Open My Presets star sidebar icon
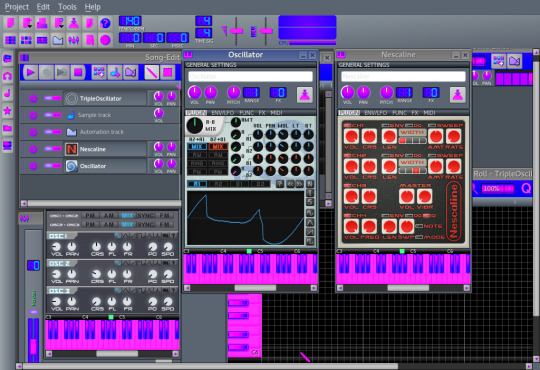 (x=7, y=111)
